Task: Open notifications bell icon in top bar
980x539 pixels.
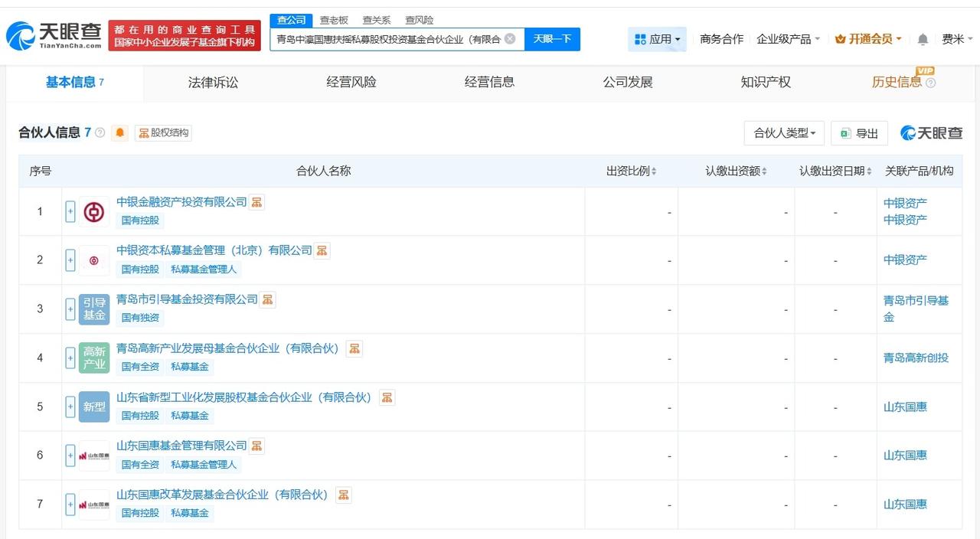Action: click(x=923, y=39)
